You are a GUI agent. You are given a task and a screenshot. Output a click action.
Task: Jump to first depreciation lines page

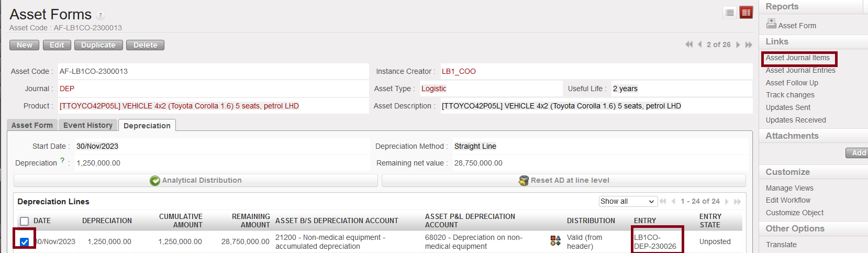(x=663, y=201)
